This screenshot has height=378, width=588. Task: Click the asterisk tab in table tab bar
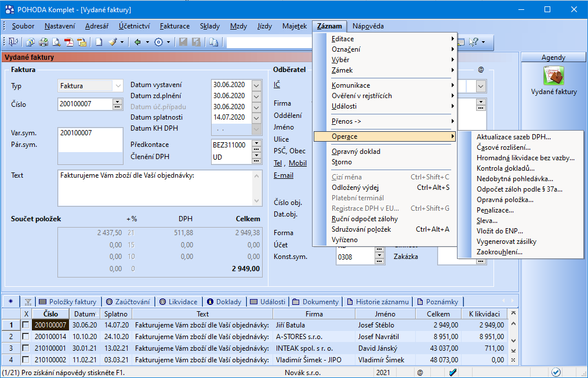tap(10, 301)
